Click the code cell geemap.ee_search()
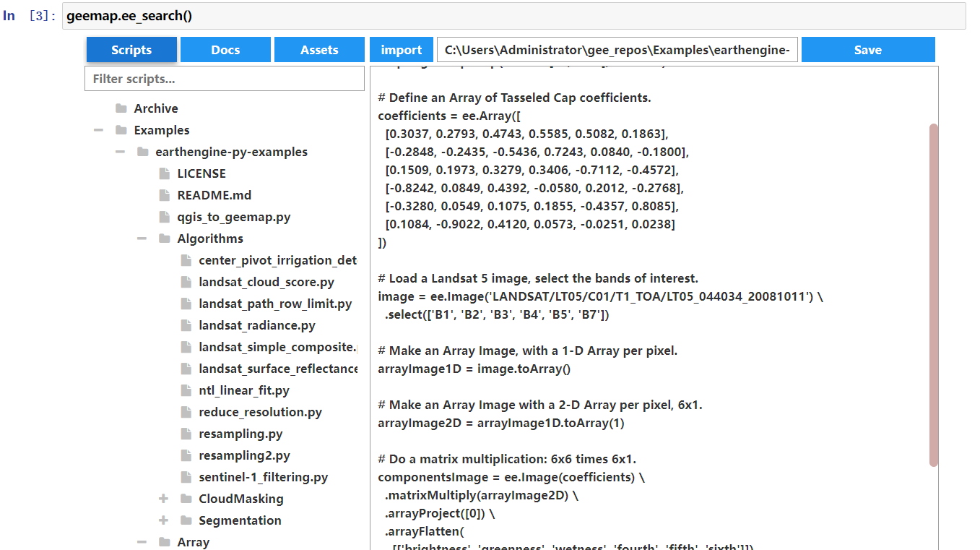The height and width of the screenshot is (550, 980). tap(514, 16)
